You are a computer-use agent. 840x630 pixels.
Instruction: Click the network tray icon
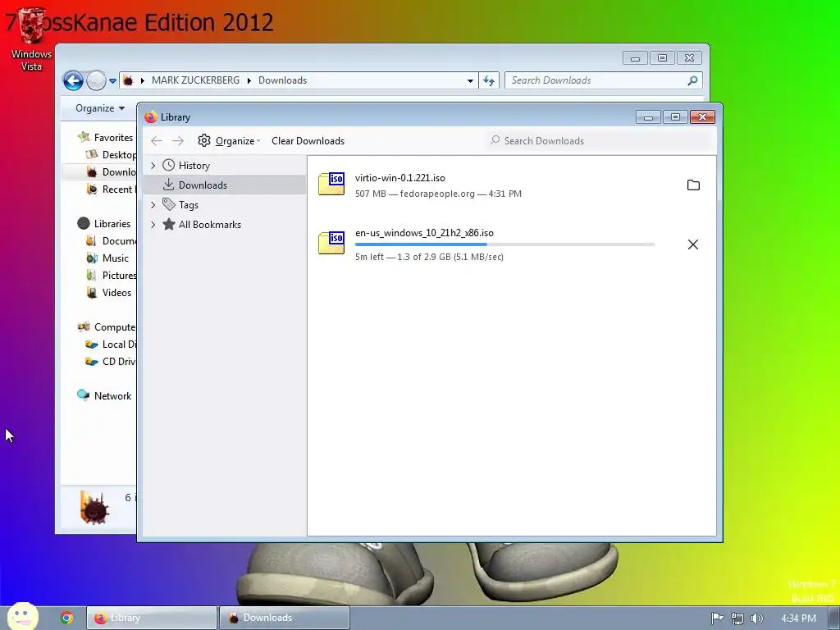pos(737,619)
